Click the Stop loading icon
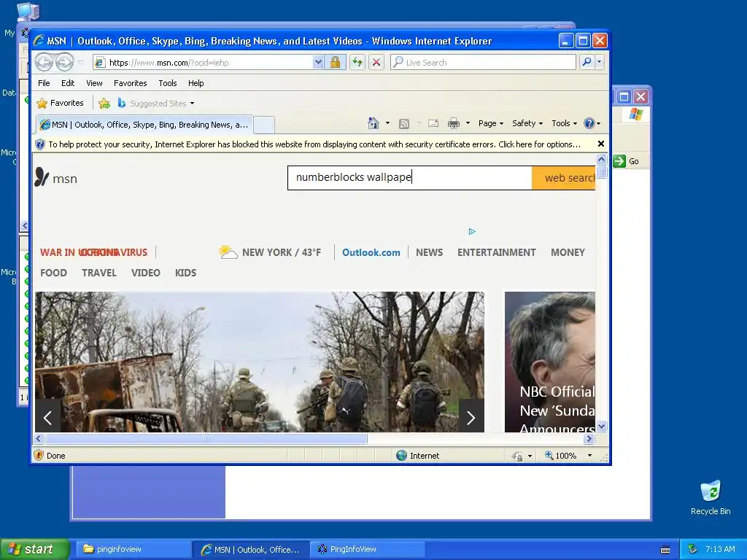The height and width of the screenshot is (560, 747). 376,63
